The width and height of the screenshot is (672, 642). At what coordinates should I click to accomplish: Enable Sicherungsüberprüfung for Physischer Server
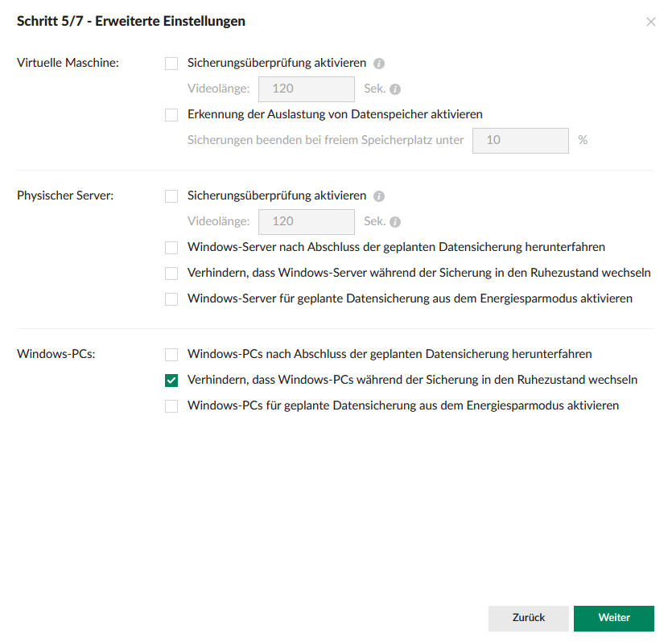coord(171,196)
